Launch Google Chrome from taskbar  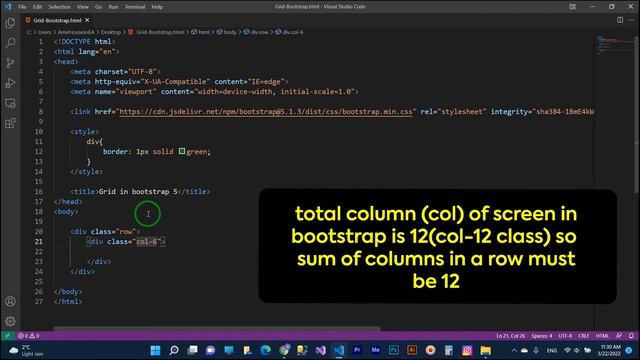(284, 350)
